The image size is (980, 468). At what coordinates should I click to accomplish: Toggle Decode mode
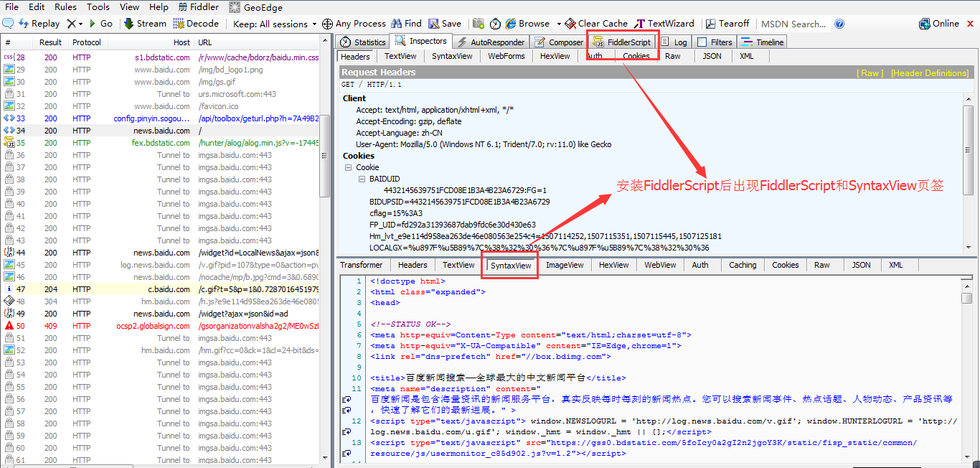pyautogui.click(x=196, y=24)
